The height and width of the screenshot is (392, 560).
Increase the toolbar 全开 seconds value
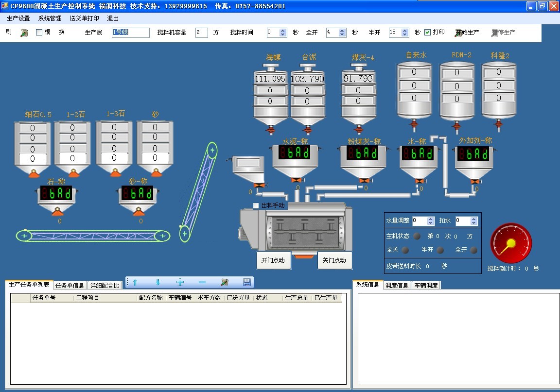tap(342, 30)
